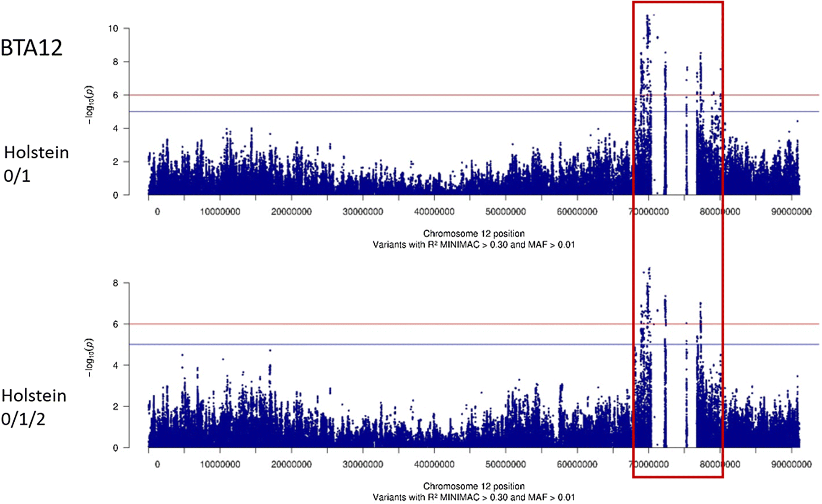
Task: Click x-axis tick "80000000" of the Holstein 0/1/2 plot
Action: 720,464
